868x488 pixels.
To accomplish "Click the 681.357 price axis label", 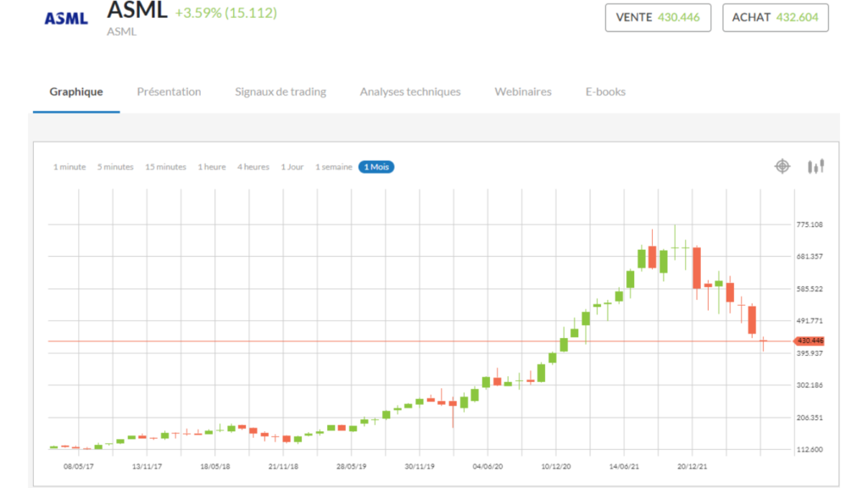I will tap(810, 257).
